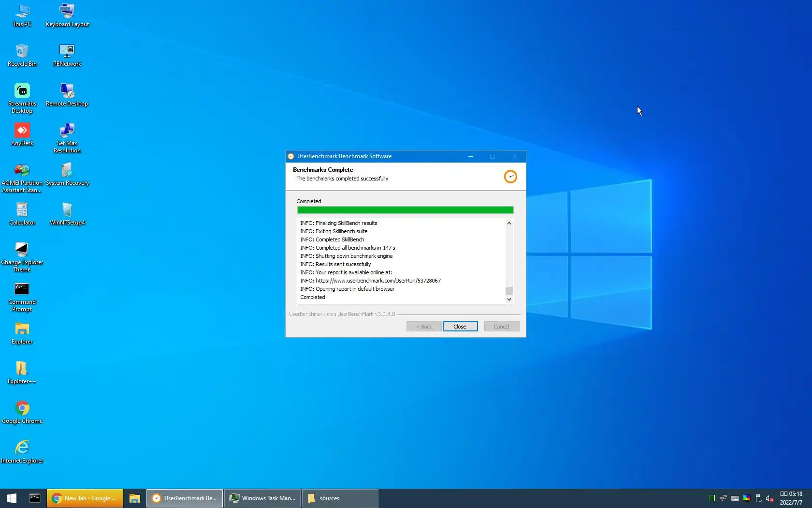Select the Explorer desktop shortcut
The height and width of the screenshot is (508, 812).
(x=22, y=333)
